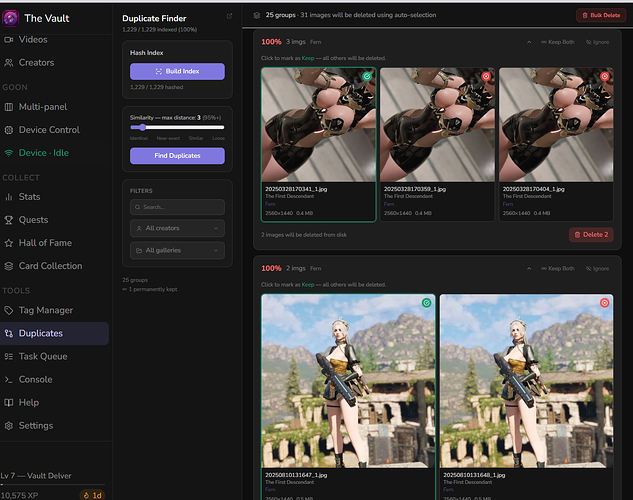Click The Vault logo icon

pyautogui.click(x=10, y=18)
